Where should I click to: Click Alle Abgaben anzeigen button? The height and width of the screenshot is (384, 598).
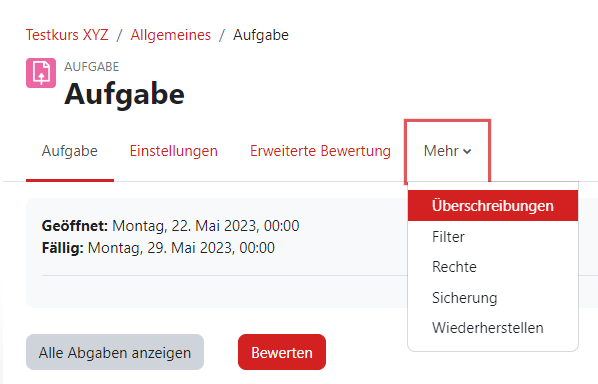tap(115, 352)
